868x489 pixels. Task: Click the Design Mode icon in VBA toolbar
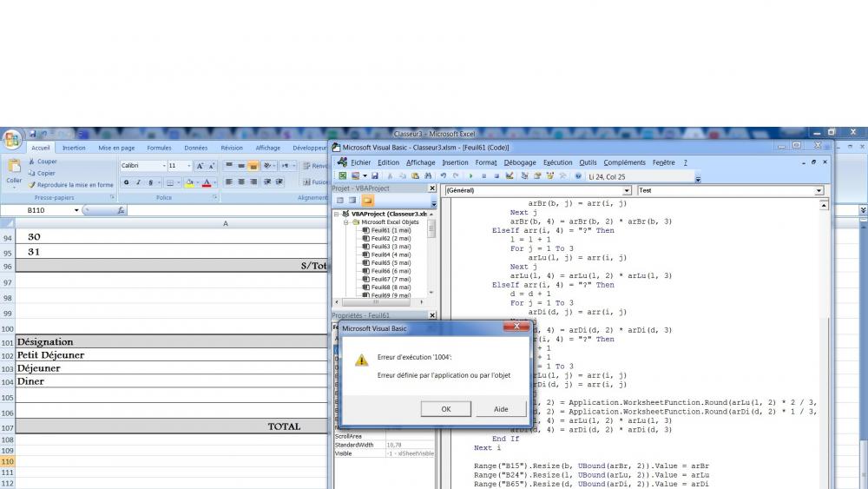tap(510, 176)
